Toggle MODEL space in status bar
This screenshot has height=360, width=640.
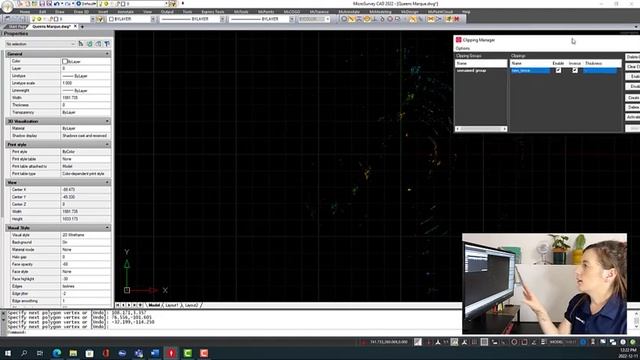pos(556,342)
